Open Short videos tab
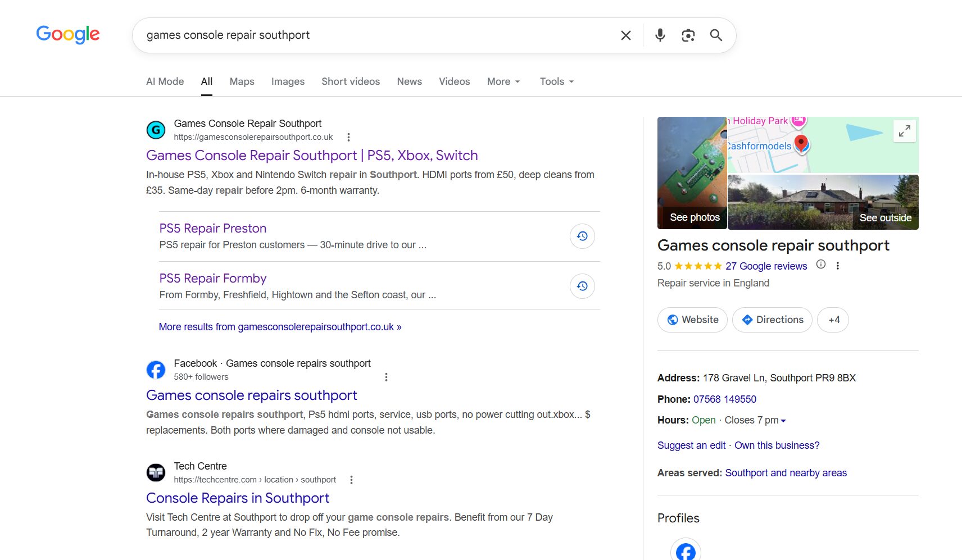The height and width of the screenshot is (560, 962). (x=351, y=81)
